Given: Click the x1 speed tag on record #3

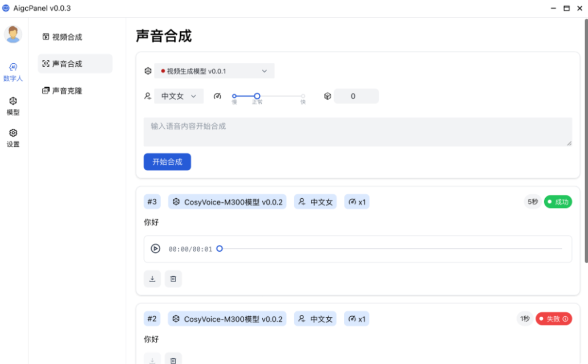Looking at the screenshot, I should pyautogui.click(x=356, y=202).
